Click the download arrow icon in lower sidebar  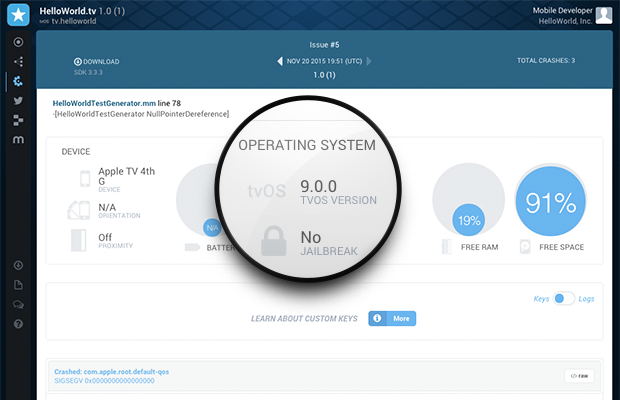tap(18, 265)
